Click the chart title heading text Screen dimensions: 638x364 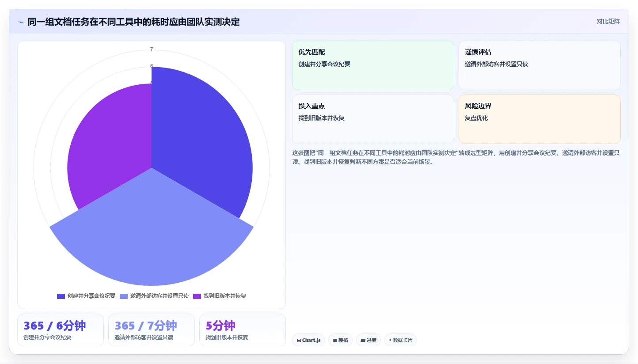tap(133, 22)
